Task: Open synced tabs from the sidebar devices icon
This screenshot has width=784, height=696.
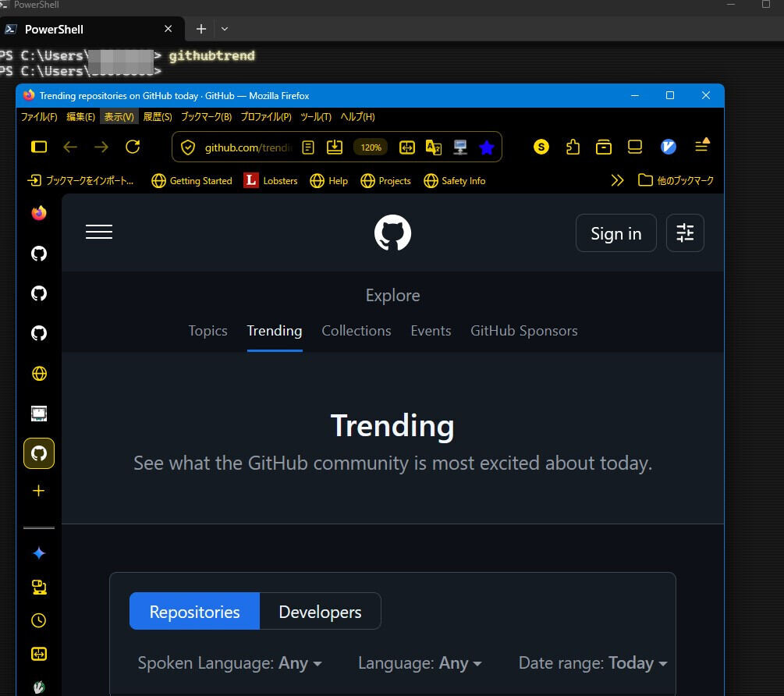Action: point(39,587)
